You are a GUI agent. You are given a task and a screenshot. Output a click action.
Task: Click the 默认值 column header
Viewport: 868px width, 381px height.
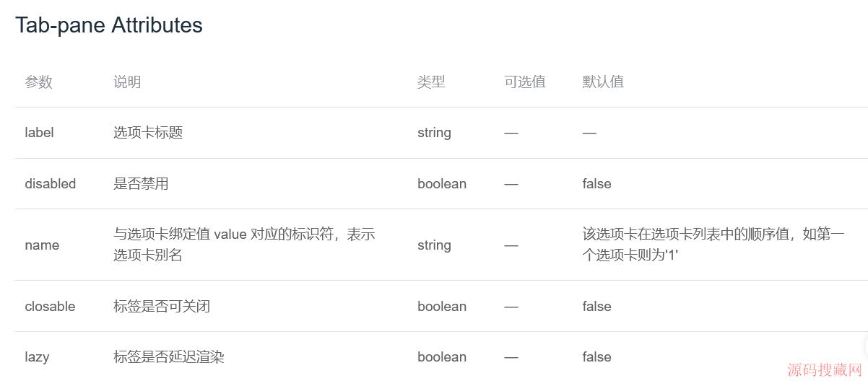(603, 82)
